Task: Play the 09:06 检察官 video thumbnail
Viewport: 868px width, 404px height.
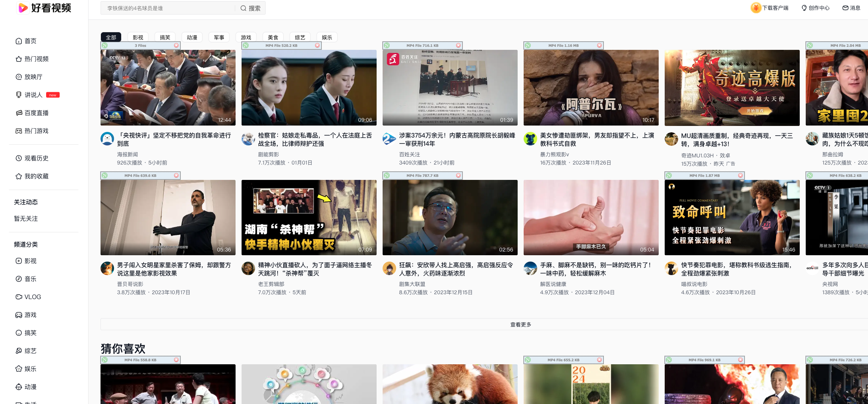Action: pos(309,88)
